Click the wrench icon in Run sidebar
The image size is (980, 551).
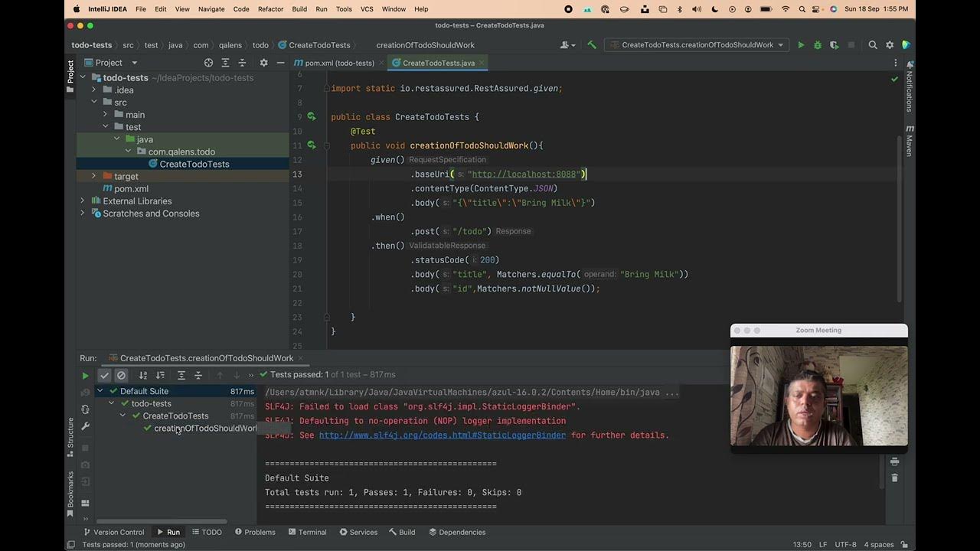86,426
